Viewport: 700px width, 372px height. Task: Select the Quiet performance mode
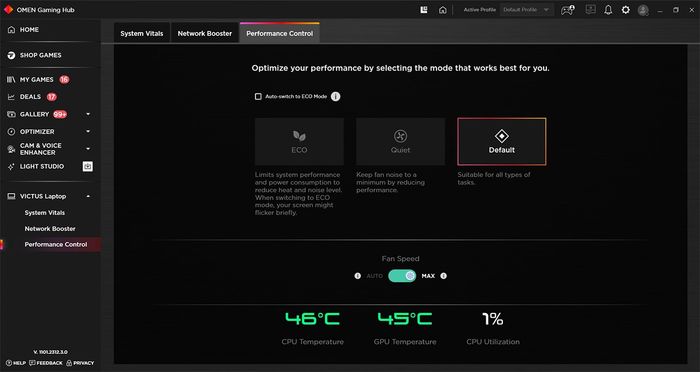click(x=400, y=142)
